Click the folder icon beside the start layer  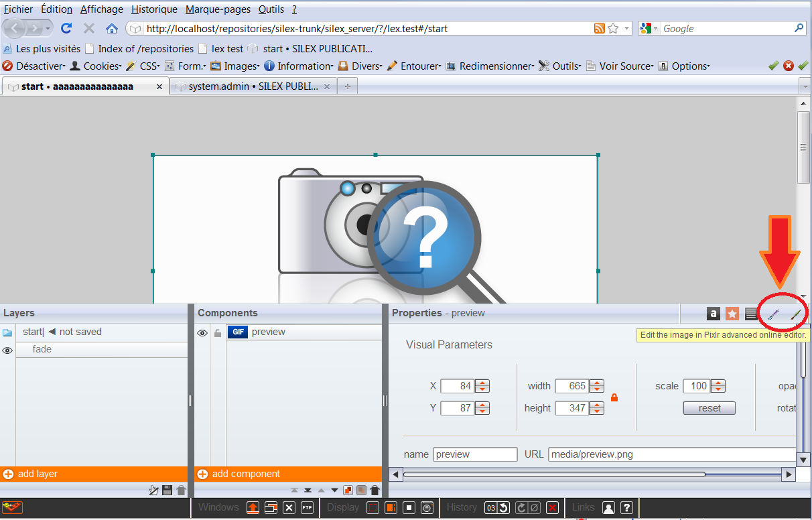(x=7, y=332)
